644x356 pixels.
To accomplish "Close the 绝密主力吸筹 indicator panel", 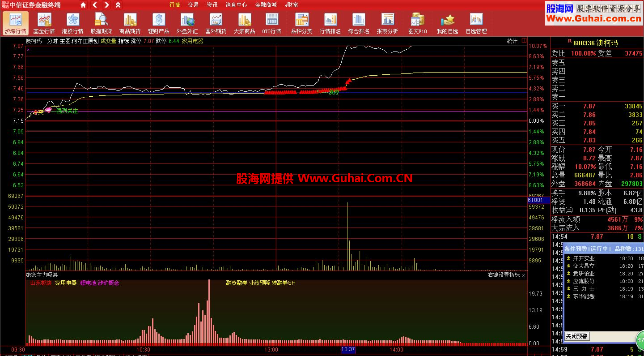I will (x=524, y=275).
